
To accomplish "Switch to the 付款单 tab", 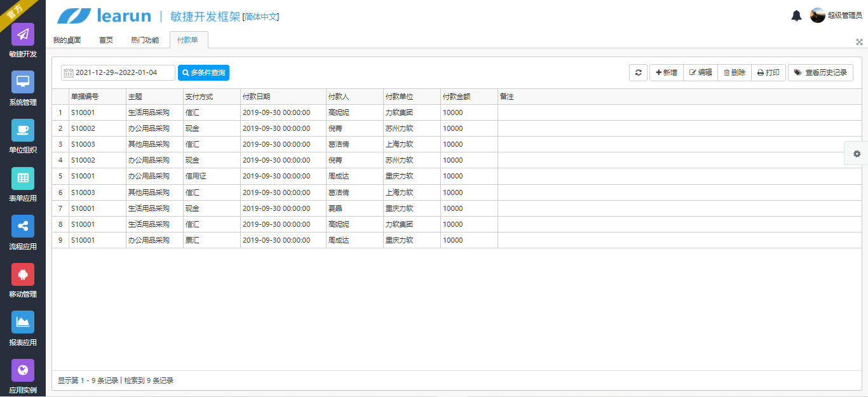I will click(x=189, y=39).
